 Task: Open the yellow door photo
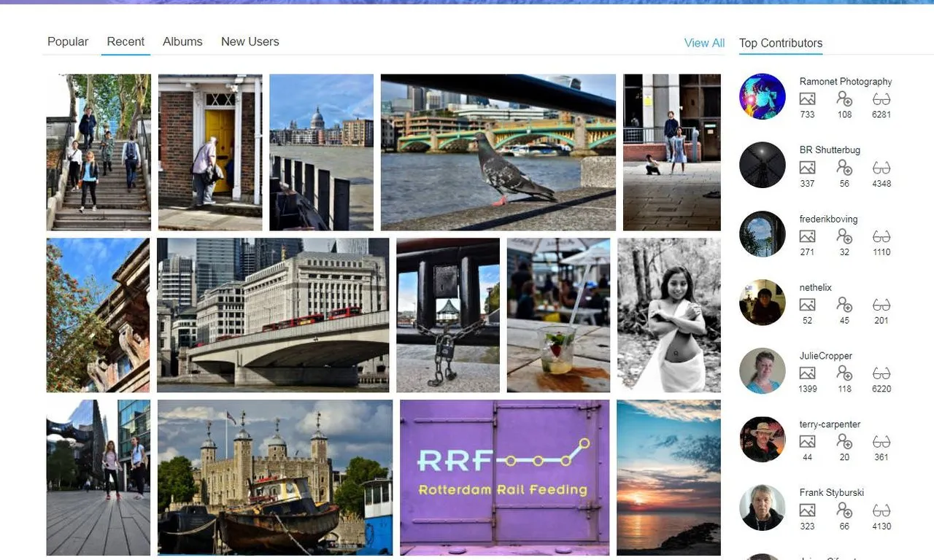click(x=210, y=152)
